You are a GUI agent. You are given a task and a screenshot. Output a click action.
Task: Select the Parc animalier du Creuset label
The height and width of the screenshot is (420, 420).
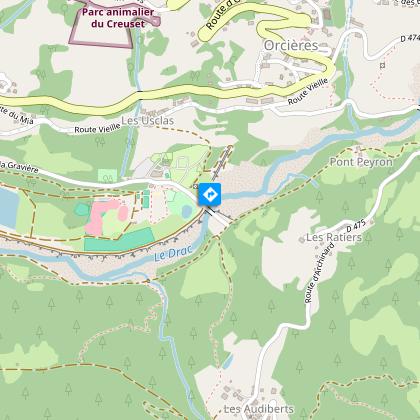click(x=118, y=18)
